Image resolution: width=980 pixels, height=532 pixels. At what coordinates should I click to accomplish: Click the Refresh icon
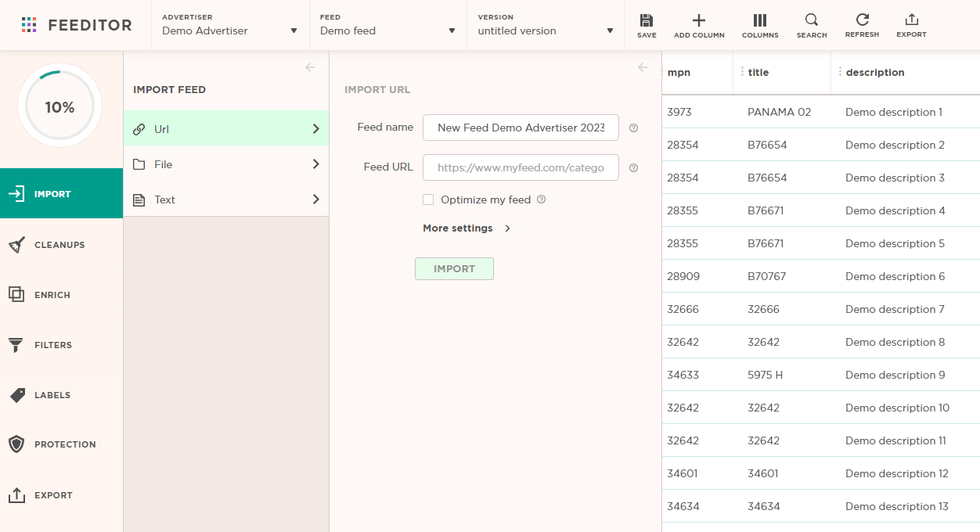(862, 20)
